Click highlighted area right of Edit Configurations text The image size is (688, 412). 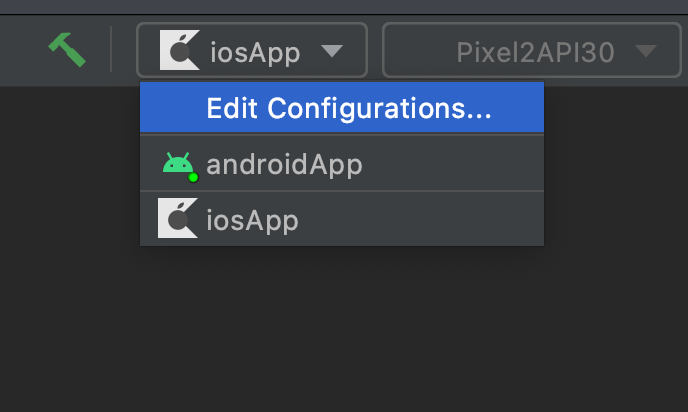click(x=518, y=107)
